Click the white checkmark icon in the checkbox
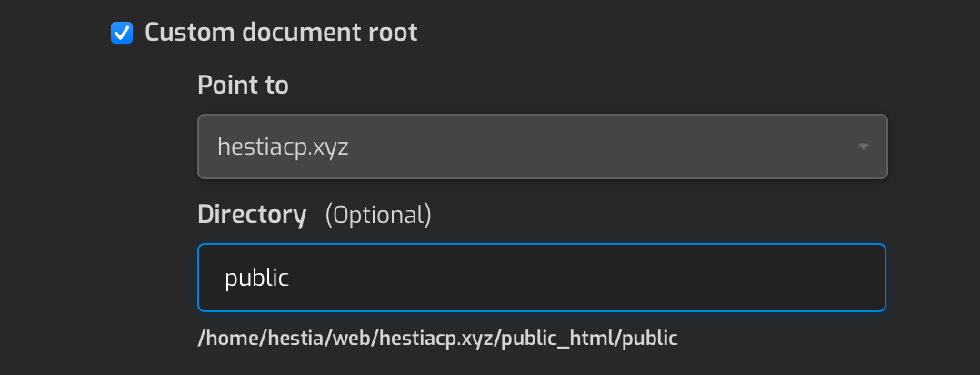980x375 pixels. [x=121, y=34]
